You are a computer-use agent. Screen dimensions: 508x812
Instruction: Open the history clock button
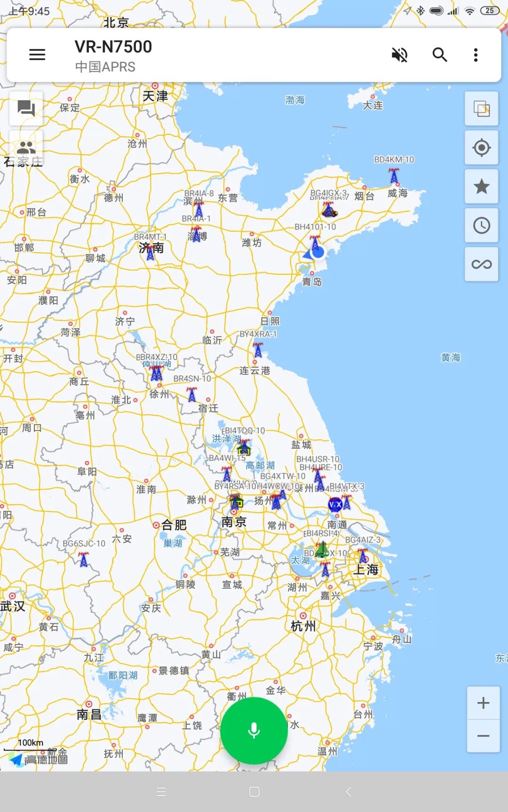click(x=482, y=226)
